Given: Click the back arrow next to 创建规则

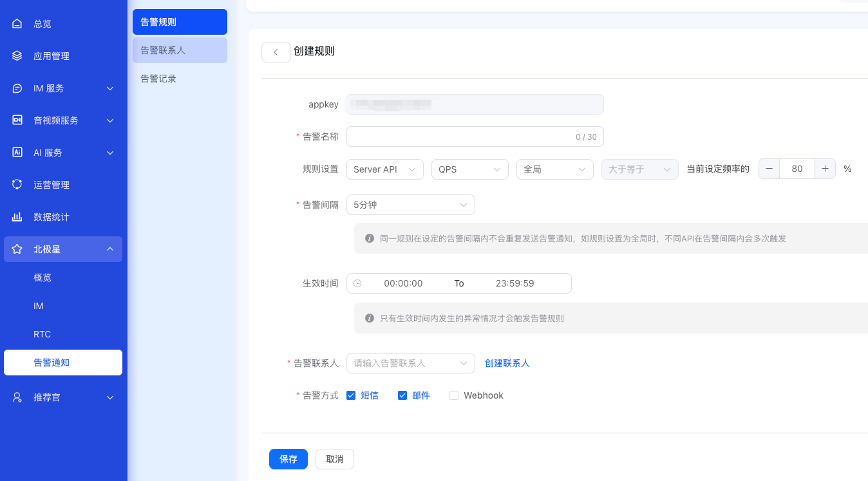Looking at the screenshot, I should (x=276, y=52).
